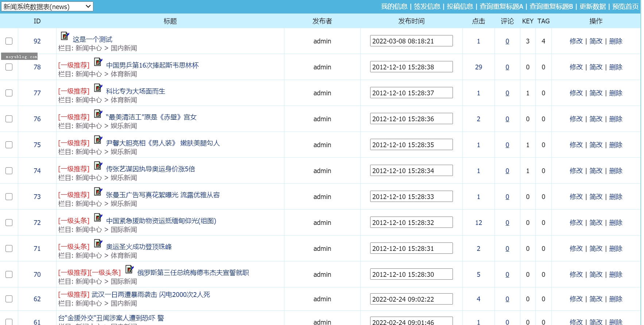Image resolution: width=644 pixels, height=325 pixels.
Task: Click 简改 for news ID 72
Action: click(x=596, y=223)
